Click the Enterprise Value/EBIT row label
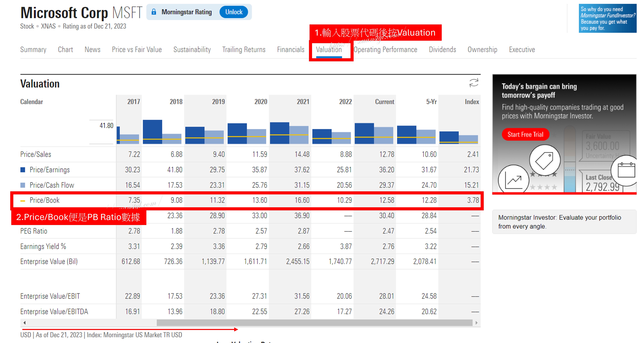The width and height of the screenshot is (644, 343). (50, 296)
